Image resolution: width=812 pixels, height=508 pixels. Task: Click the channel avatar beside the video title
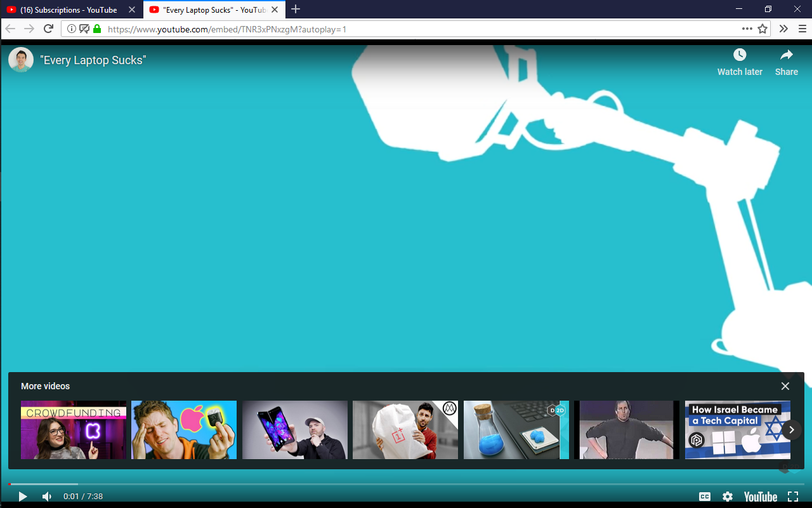pyautogui.click(x=21, y=60)
